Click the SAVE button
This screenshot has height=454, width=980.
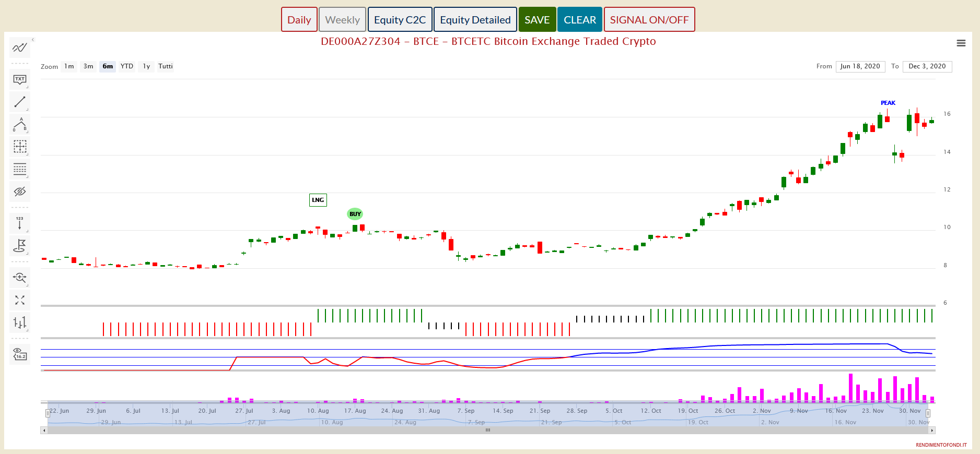pos(537,19)
